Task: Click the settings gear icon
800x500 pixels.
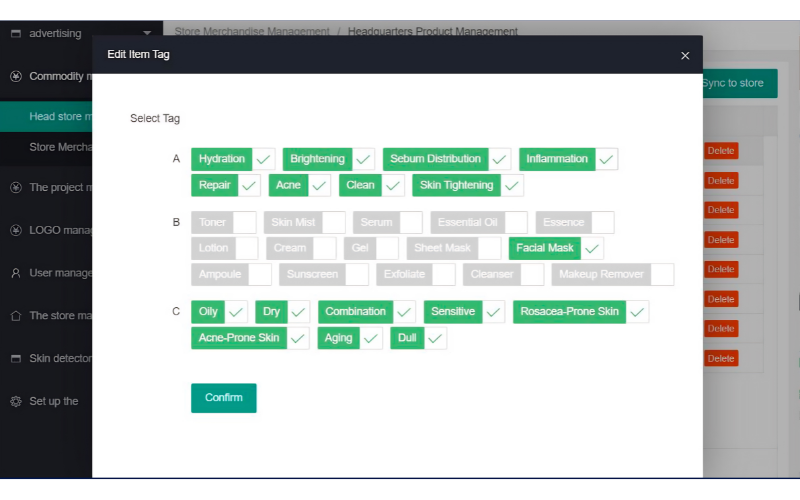Action: coord(16,401)
